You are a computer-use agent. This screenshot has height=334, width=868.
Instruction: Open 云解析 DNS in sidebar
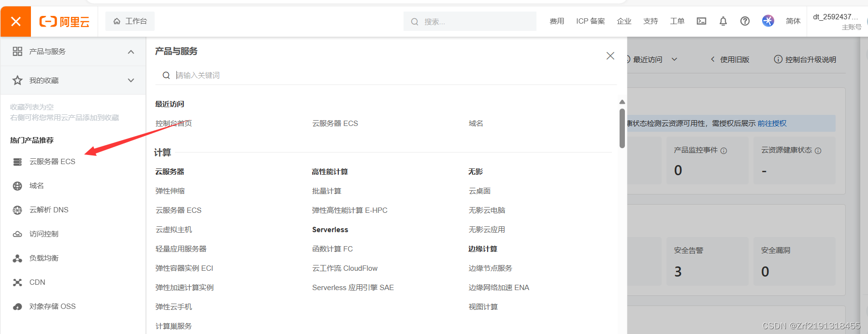(x=49, y=210)
